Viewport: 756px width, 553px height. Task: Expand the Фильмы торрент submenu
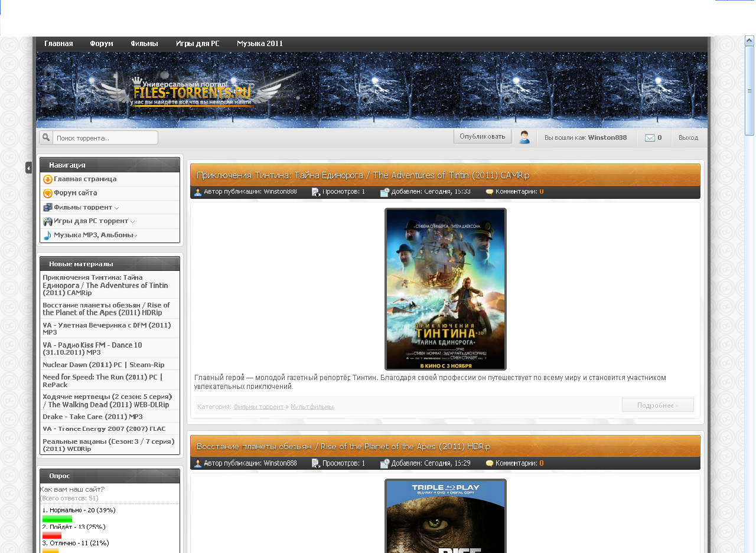(x=117, y=208)
